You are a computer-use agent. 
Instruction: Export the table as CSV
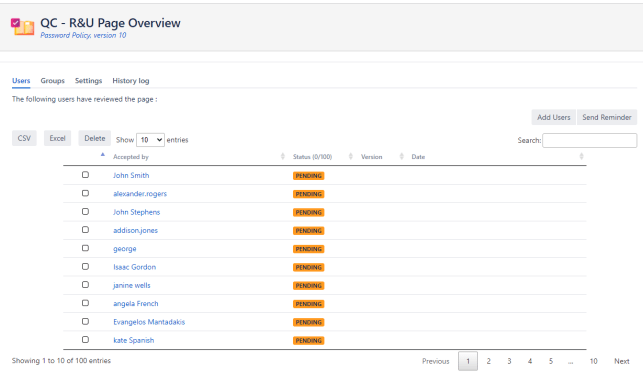click(x=24, y=138)
